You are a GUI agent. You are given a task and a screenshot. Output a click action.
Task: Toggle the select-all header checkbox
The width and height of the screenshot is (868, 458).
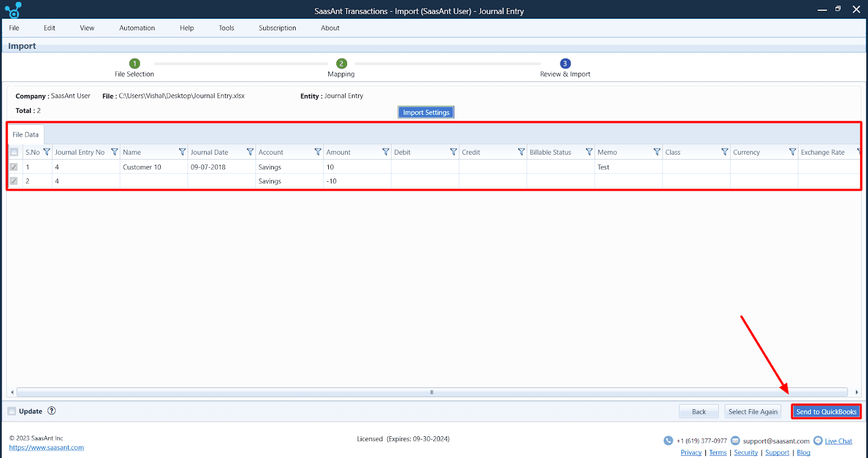(x=14, y=152)
